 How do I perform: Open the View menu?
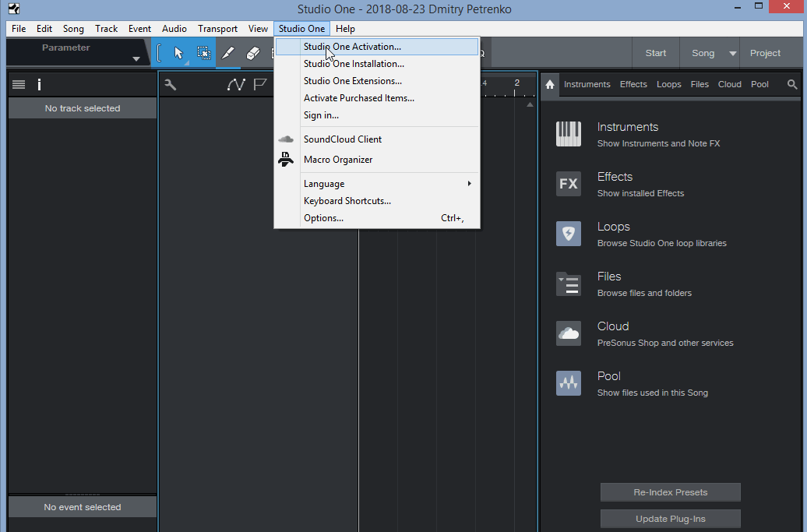[258, 29]
